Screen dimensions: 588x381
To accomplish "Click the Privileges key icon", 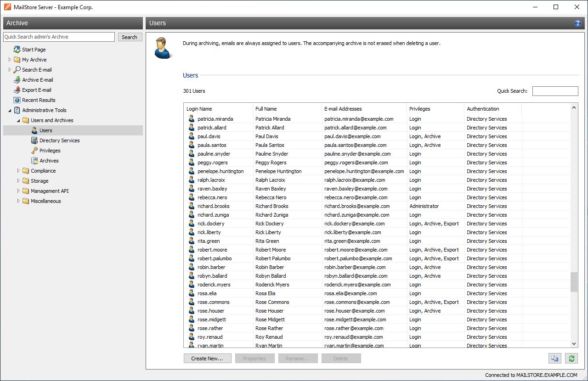I will tap(34, 151).
